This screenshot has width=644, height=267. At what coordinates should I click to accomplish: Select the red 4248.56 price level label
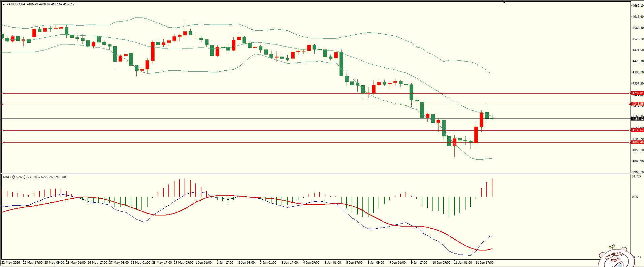pyautogui.click(x=638, y=104)
